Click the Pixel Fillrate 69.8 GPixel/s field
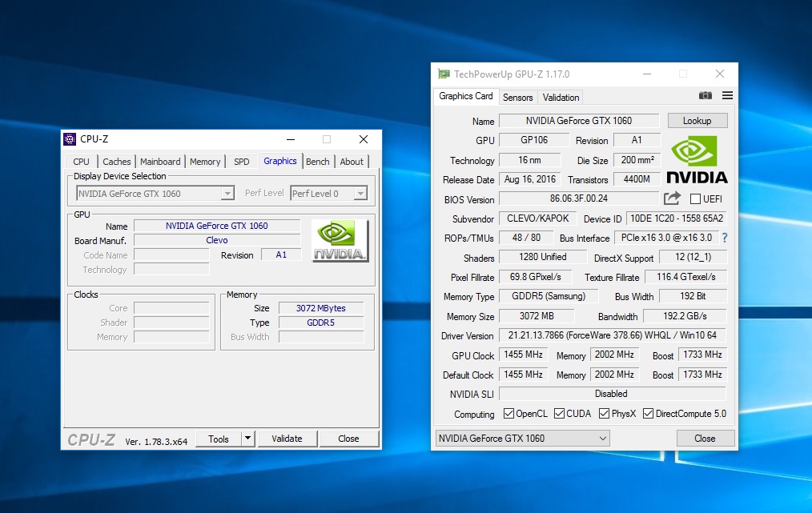Viewport: 812px width, 513px height. click(x=536, y=277)
